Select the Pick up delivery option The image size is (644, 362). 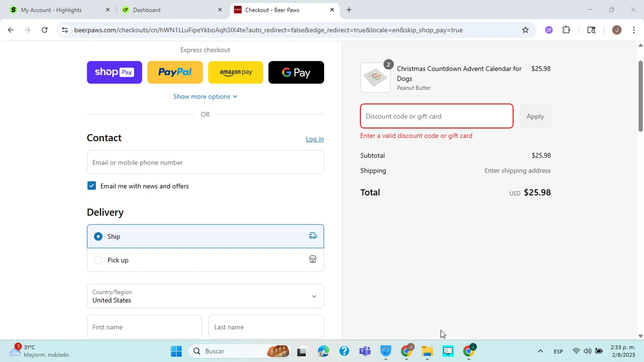tap(205, 260)
